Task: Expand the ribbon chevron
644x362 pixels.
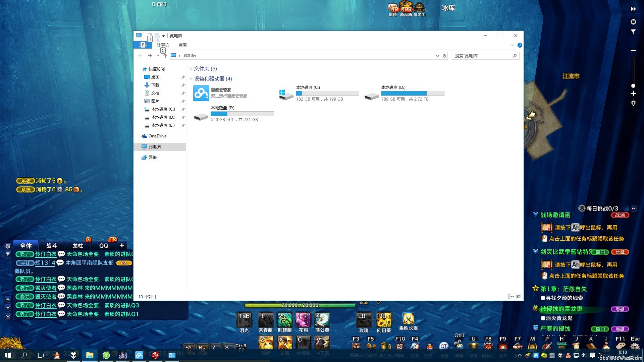Action: 512,45
